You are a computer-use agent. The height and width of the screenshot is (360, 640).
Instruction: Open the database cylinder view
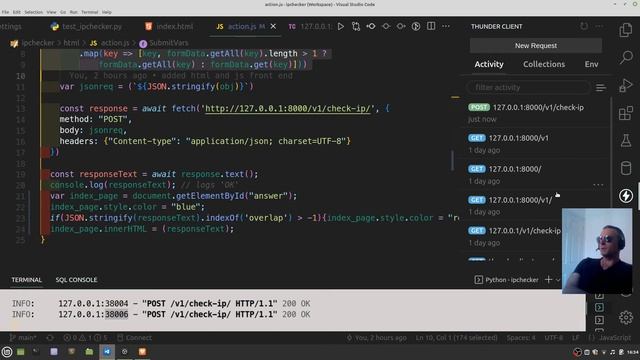626,168
